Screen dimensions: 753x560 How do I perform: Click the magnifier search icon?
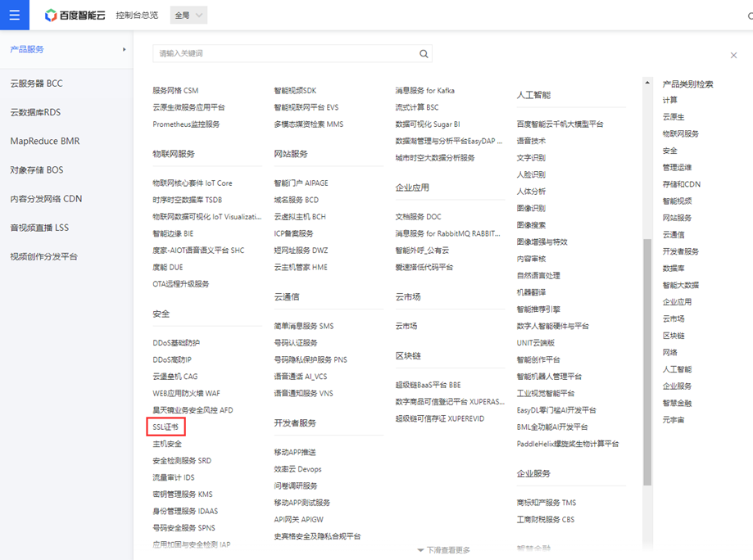[424, 54]
